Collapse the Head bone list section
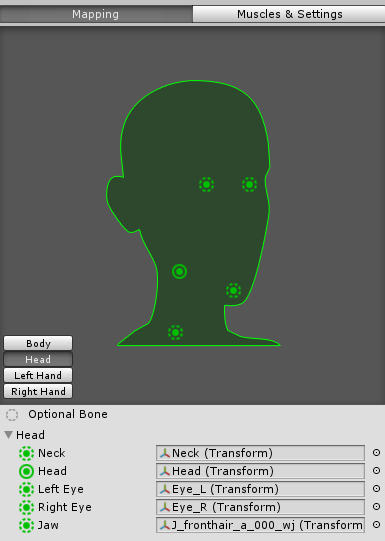Screen dimensions: 385x541 tap(9, 435)
